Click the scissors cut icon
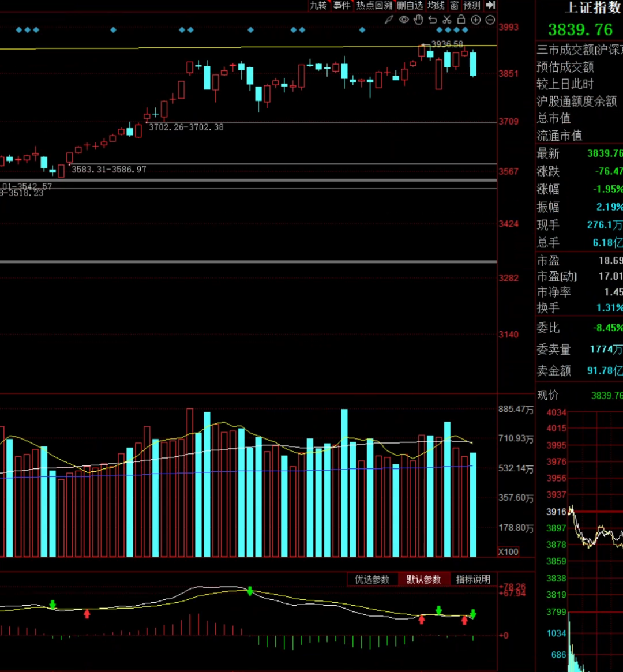The image size is (623, 672). click(447, 20)
